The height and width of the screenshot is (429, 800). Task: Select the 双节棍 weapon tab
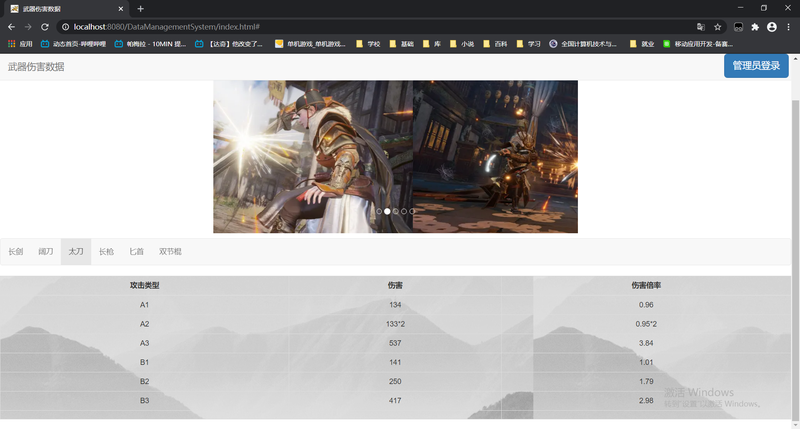170,251
